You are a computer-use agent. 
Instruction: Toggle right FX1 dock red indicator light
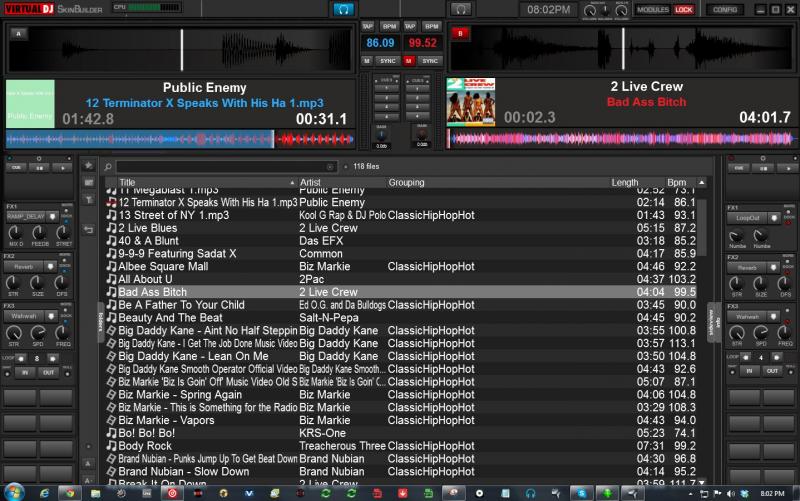(x=789, y=223)
